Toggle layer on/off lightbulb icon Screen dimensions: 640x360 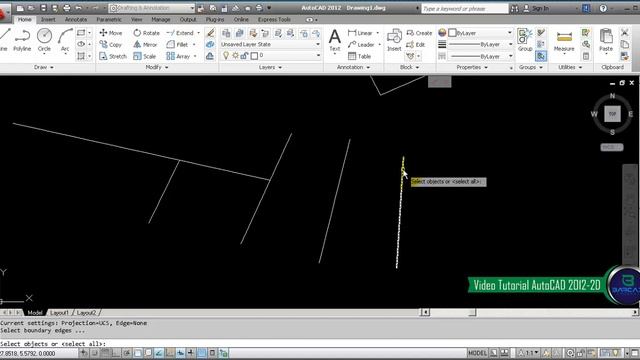click(x=226, y=56)
